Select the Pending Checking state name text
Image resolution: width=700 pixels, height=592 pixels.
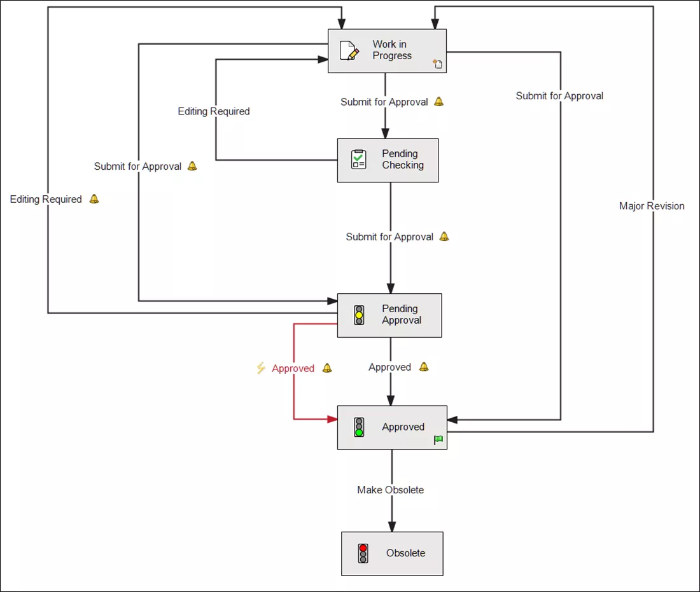[x=402, y=160]
